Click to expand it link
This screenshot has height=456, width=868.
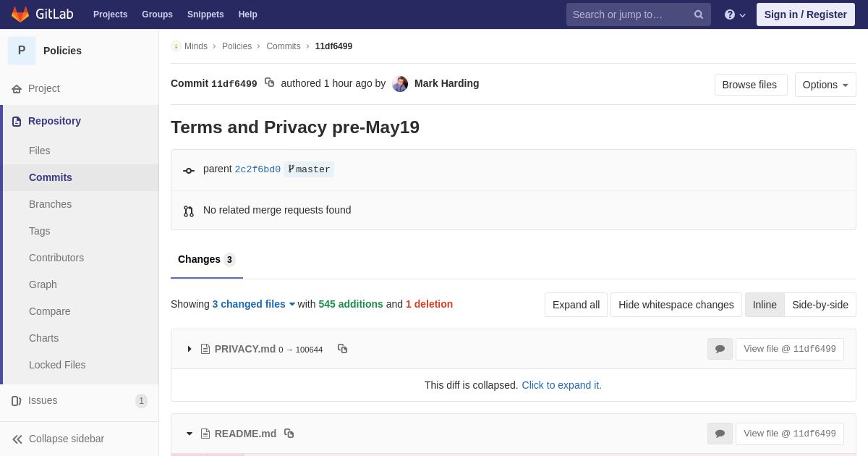point(562,385)
